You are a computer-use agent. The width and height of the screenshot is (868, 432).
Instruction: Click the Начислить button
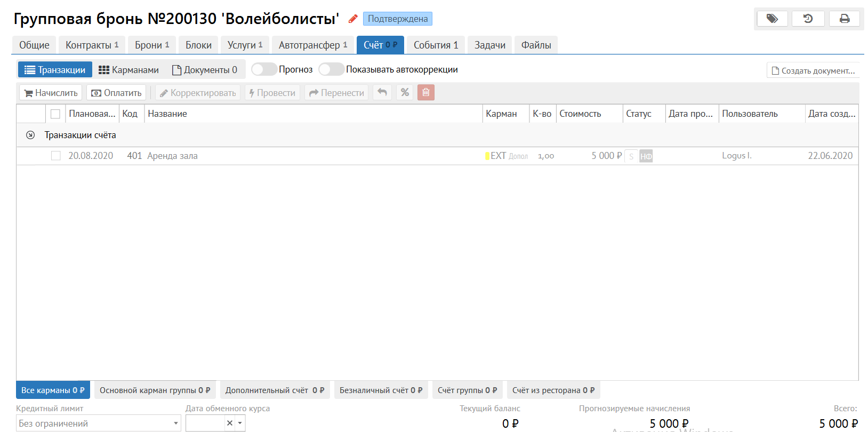point(51,92)
